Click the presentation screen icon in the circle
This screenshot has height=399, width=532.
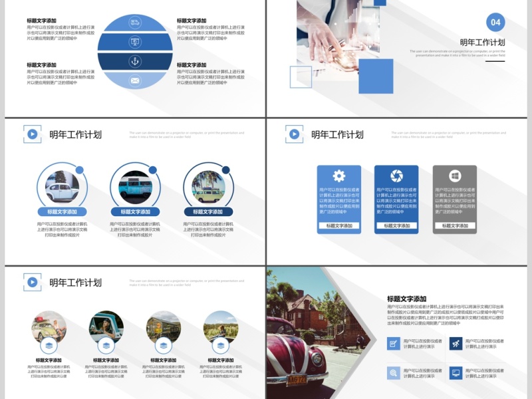[x=135, y=42]
